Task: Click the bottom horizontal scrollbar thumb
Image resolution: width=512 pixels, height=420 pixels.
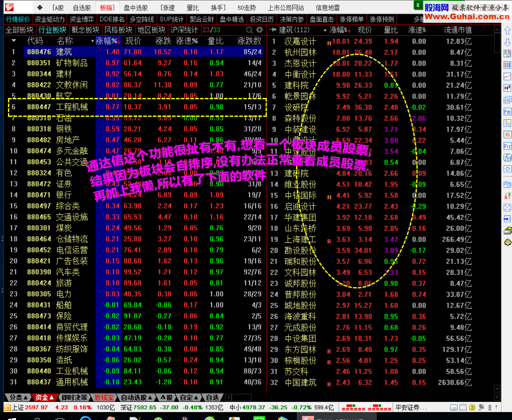Action: point(242,398)
